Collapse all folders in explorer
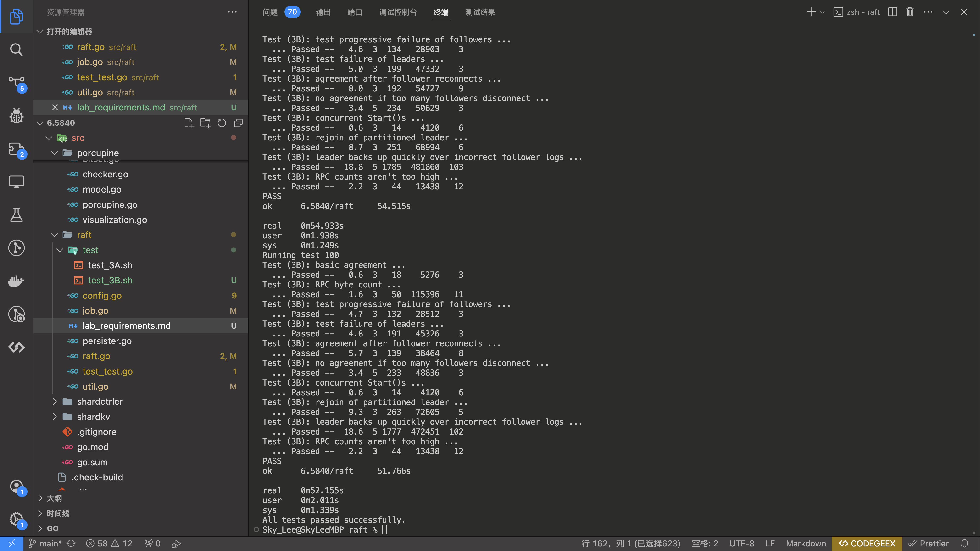 point(239,123)
